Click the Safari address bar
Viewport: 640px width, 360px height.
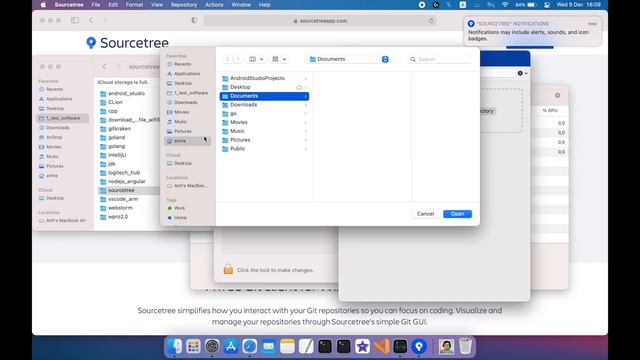320,20
